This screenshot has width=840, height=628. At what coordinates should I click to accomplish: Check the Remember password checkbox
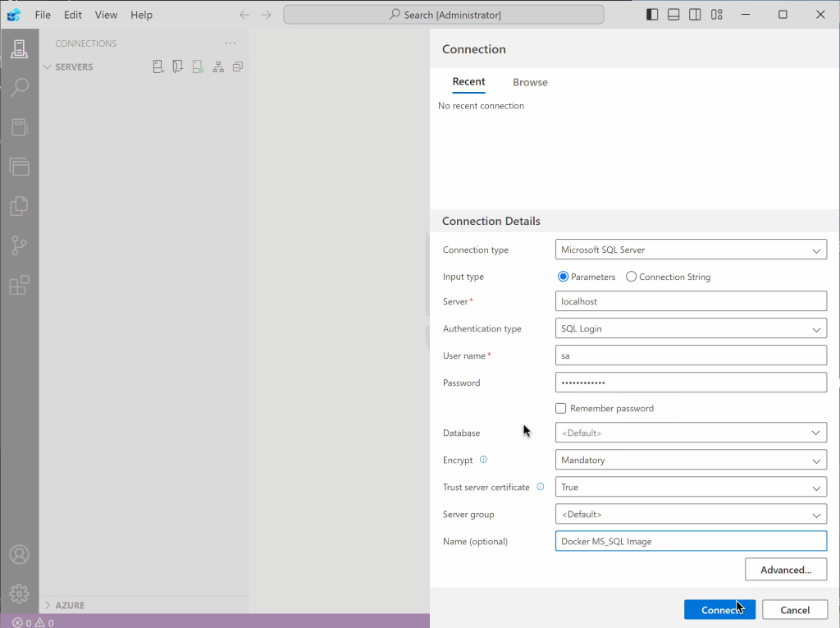click(560, 408)
